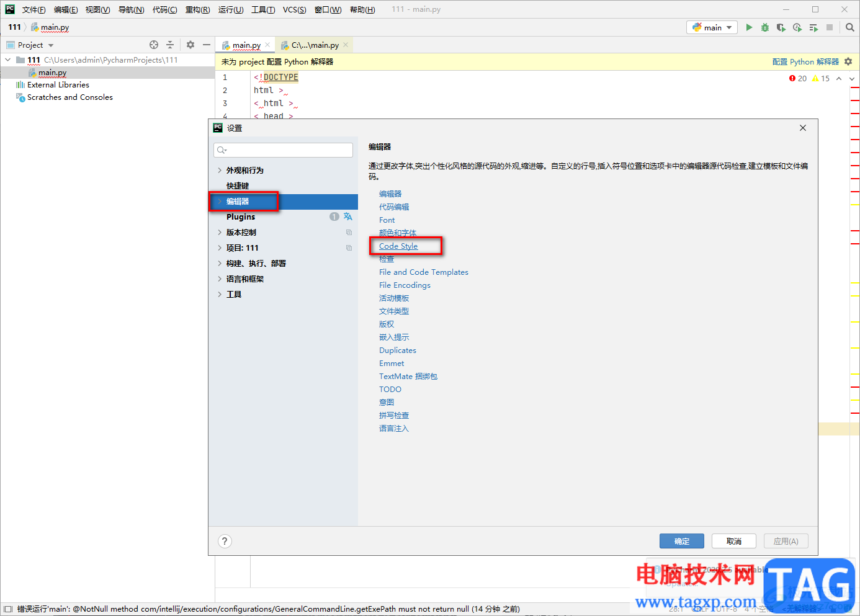Toggle tool window bars in status bar
Screen dimensions: 860x616
[8, 609]
